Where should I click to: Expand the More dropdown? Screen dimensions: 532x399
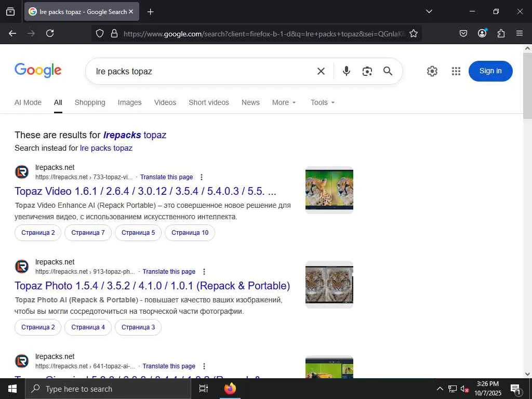(x=284, y=102)
